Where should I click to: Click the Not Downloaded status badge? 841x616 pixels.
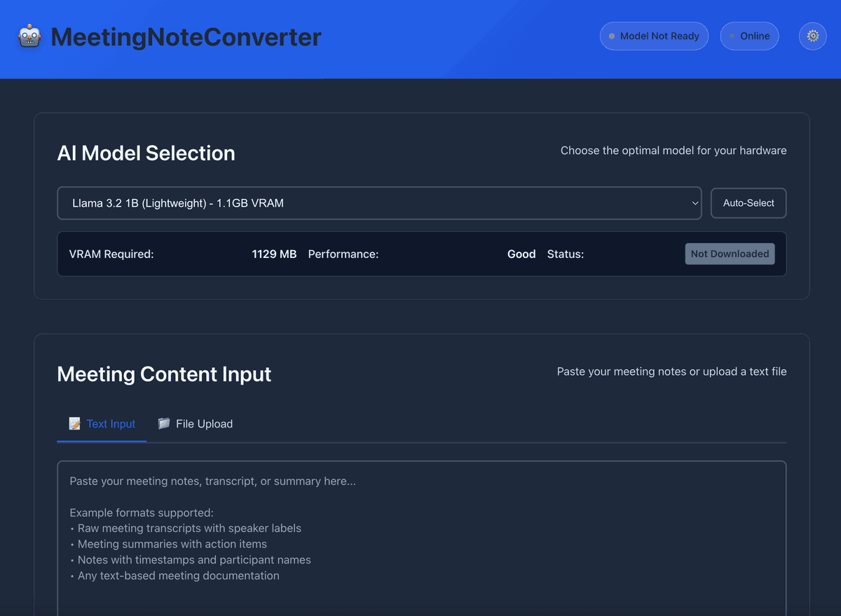pos(730,254)
